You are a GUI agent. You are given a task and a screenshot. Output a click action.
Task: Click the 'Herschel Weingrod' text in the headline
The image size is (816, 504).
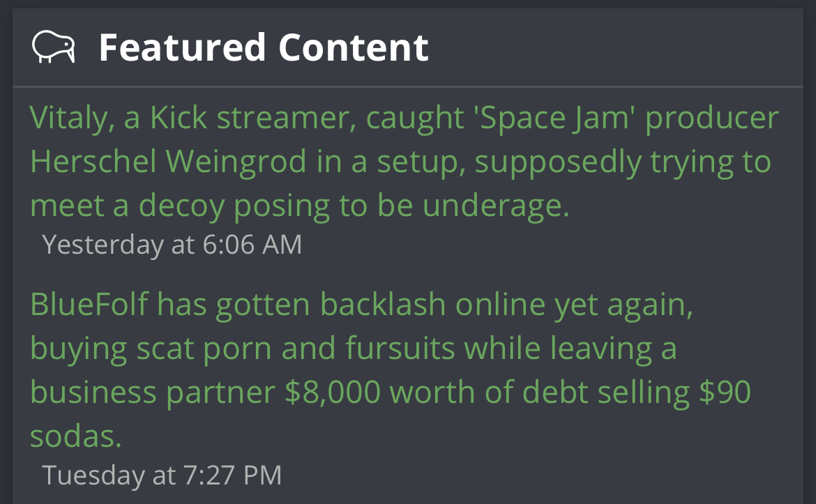(x=168, y=162)
